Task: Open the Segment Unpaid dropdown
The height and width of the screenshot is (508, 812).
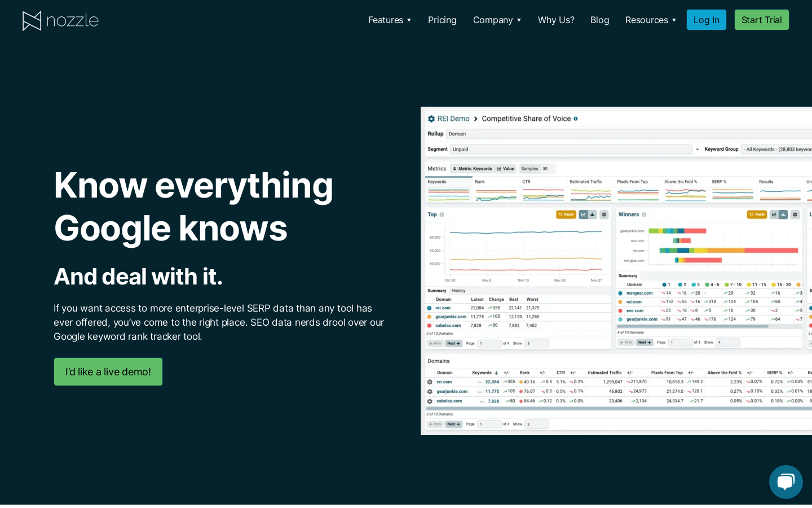Action: 571,150
